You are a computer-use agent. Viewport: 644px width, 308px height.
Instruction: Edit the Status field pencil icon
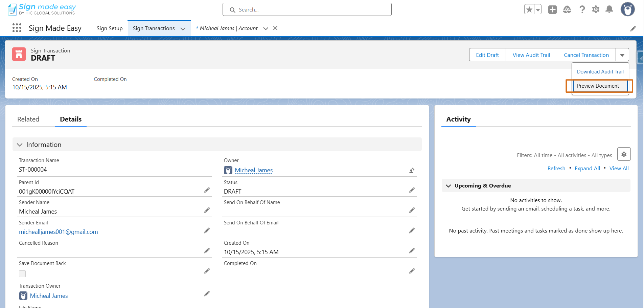coord(412,190)
